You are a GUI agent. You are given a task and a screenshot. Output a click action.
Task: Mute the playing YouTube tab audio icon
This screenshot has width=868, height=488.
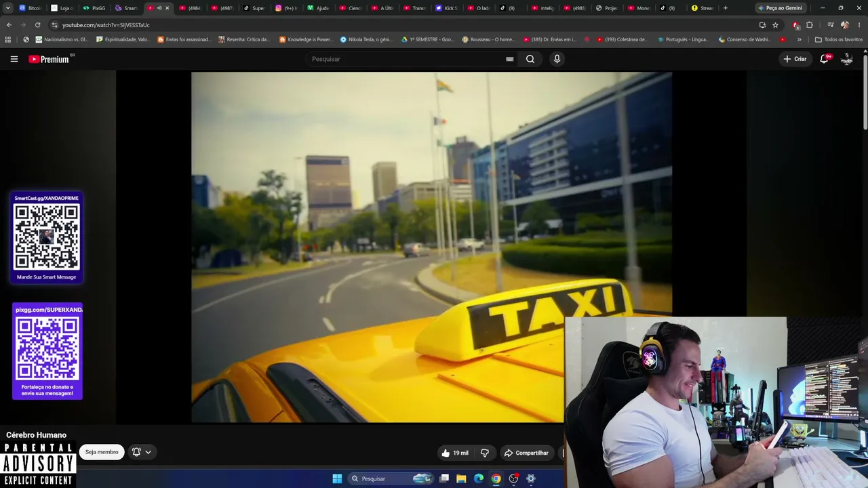159,8
